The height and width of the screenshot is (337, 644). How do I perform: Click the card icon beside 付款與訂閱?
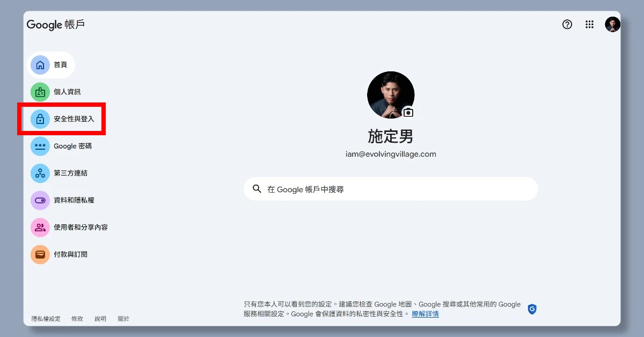pyautogui.click(x=40, y=254)
